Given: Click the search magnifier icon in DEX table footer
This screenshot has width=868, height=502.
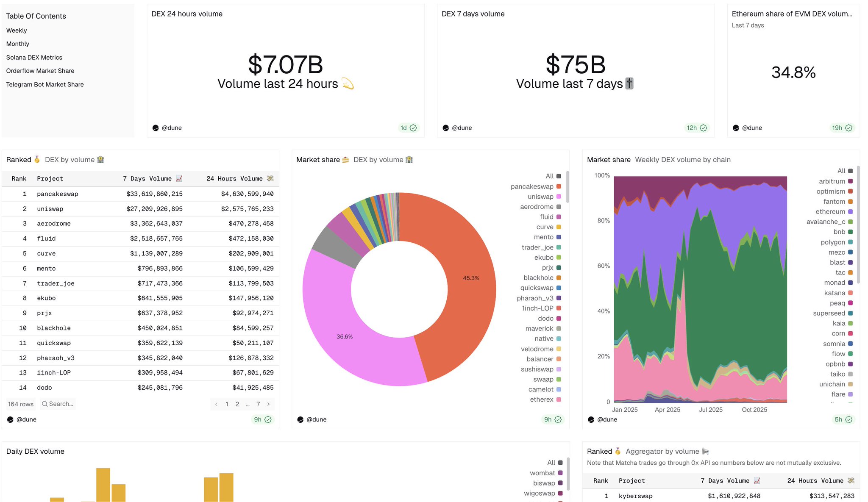Looking at the screenshot, I should (x=45, y=404).
